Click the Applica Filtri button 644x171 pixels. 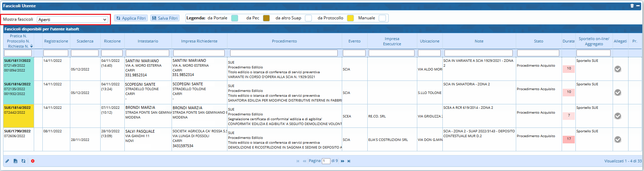pos(131,18)
